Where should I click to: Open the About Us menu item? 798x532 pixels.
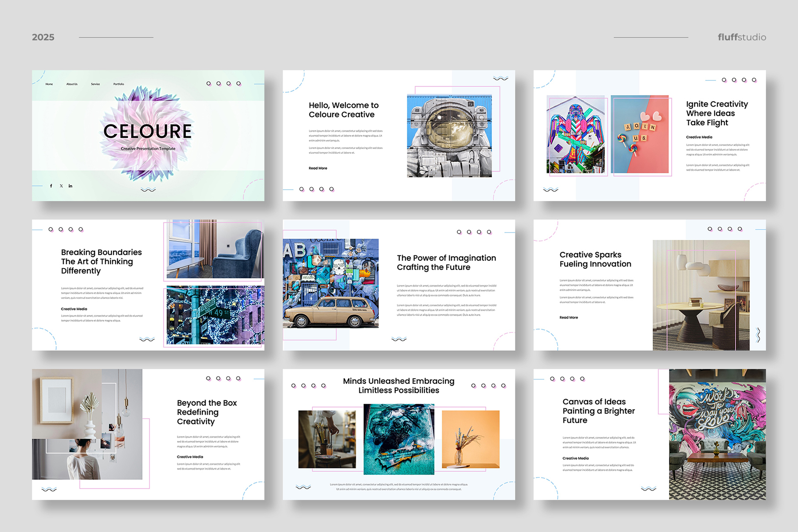[72, 84]
